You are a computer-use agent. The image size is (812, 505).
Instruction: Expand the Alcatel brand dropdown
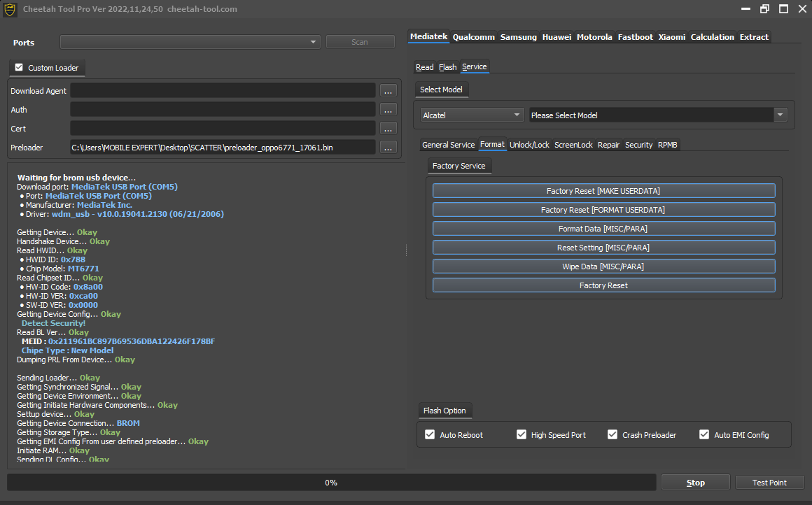pyautogui.click(x=471, y=115)
